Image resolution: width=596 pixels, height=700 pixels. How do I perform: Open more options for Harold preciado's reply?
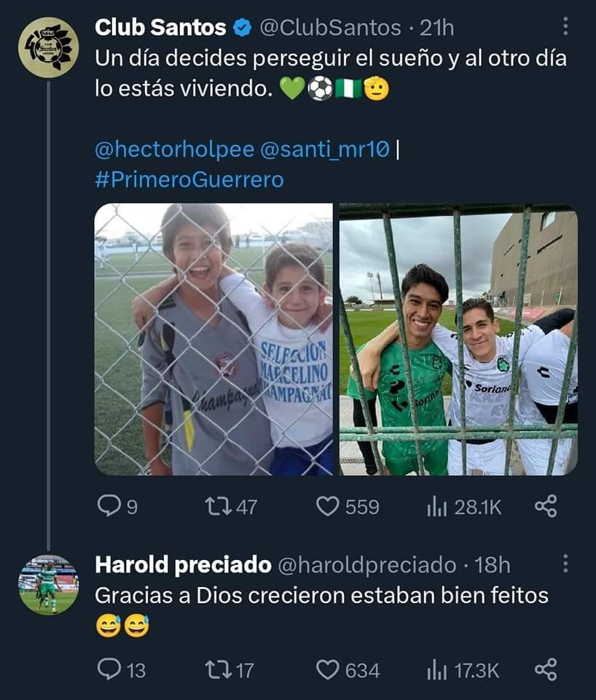click(566, 563)
